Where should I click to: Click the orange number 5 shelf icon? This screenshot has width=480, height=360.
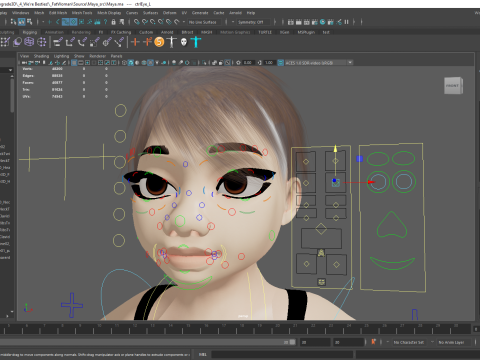coord(159,42)
